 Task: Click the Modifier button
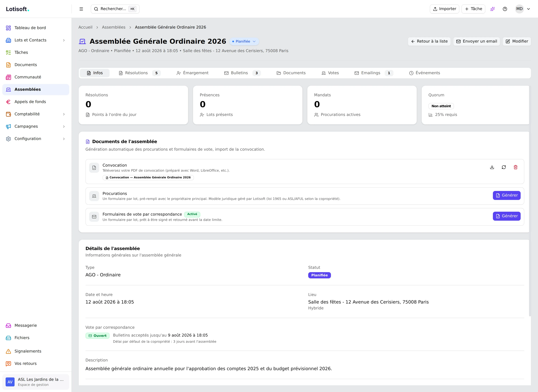[517, 42]
